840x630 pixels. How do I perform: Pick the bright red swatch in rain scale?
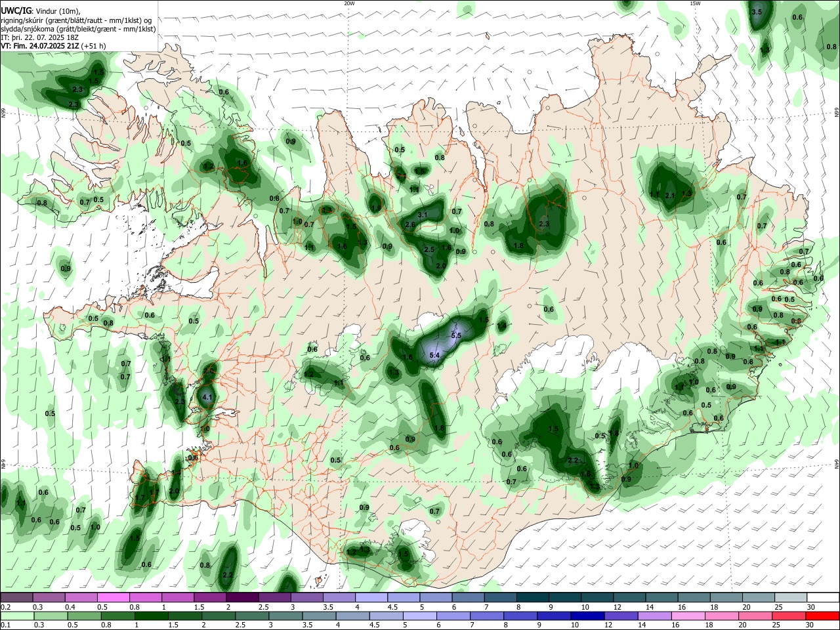pyautogui.click(x=823, y=616)
